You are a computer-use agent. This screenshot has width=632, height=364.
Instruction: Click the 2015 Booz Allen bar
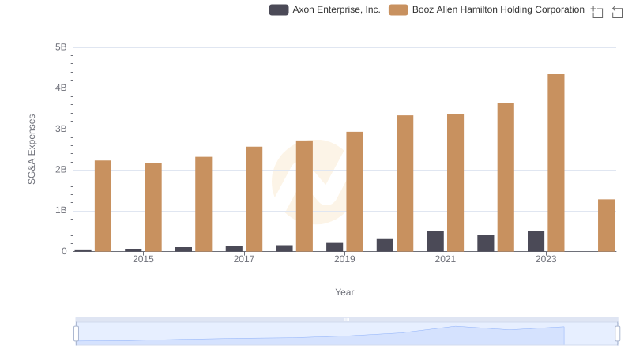click(x=153, y=208)
